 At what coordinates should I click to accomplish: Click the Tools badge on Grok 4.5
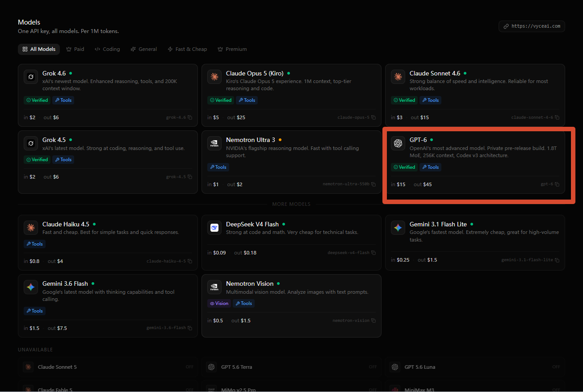[x=63, y=159]
